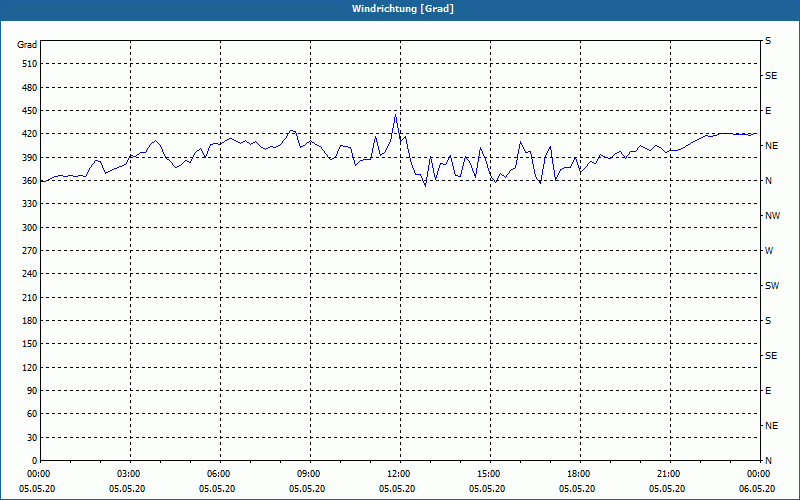Select the 18:00 time label
This screenshot has width=800, height=500.
[580, 474]
